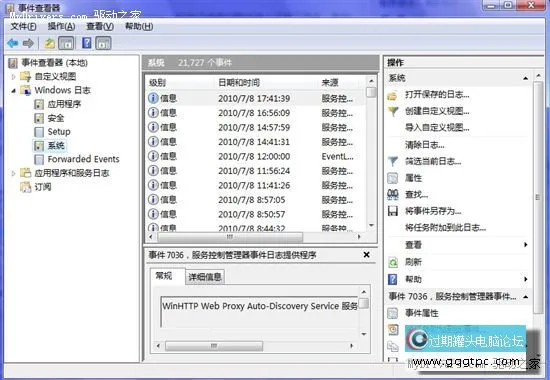Click 将任务附加到此日志... action
Screen dimensions: 550x380
click(x=445, y=228)
